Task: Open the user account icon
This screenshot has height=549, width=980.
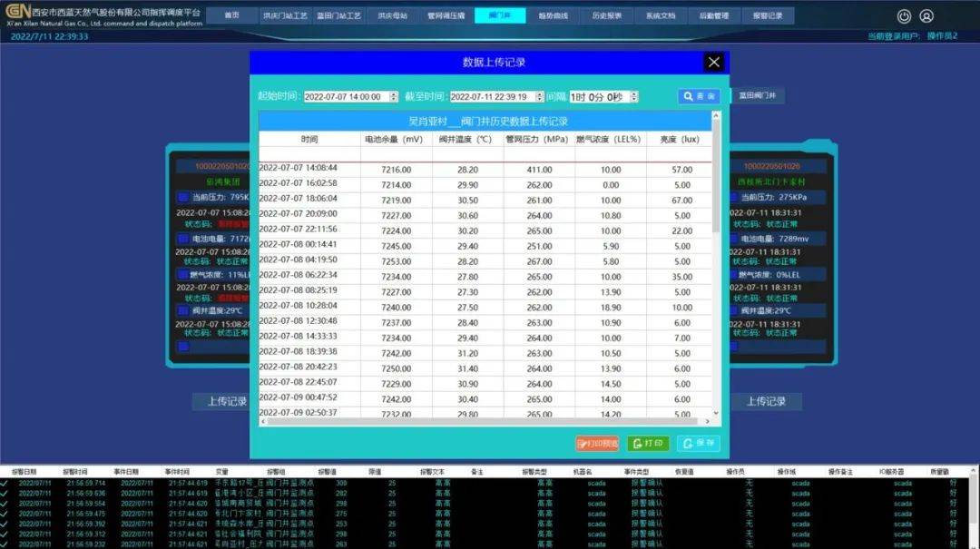Action: pos(926,16)
